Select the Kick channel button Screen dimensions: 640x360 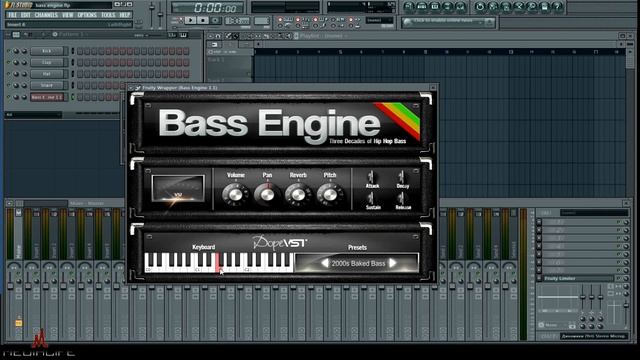[47, 51]
